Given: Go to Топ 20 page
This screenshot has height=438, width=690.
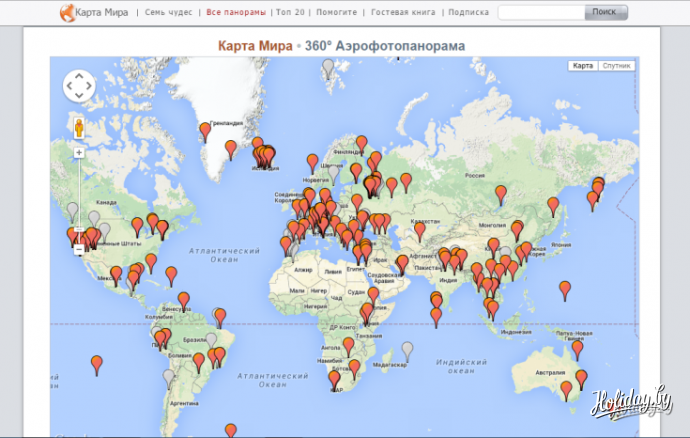Looking at the screenshot, I should coord(291,13).
